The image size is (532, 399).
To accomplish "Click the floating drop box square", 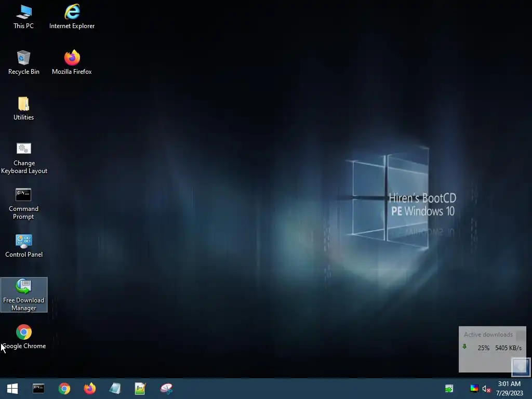I will coord(521,367).
